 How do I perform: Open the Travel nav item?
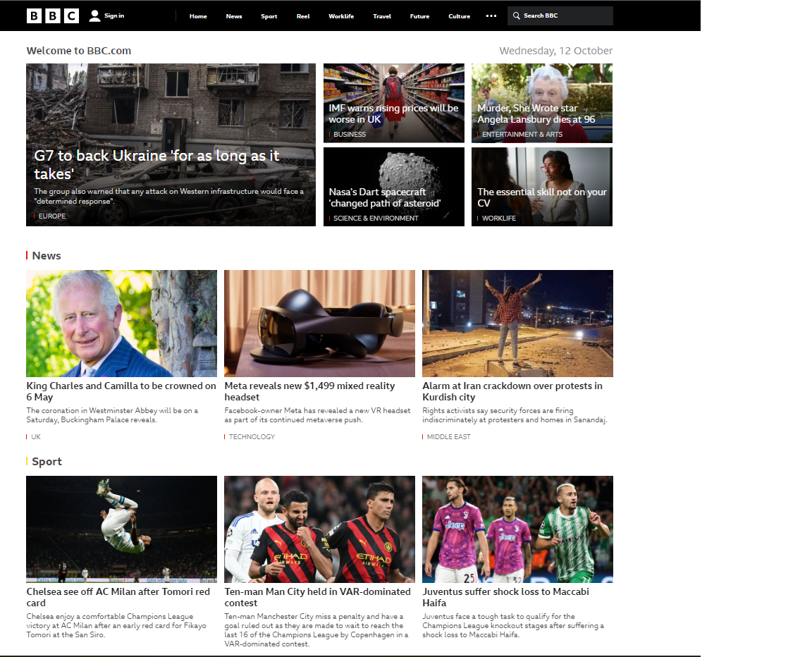tap(381, 16)
